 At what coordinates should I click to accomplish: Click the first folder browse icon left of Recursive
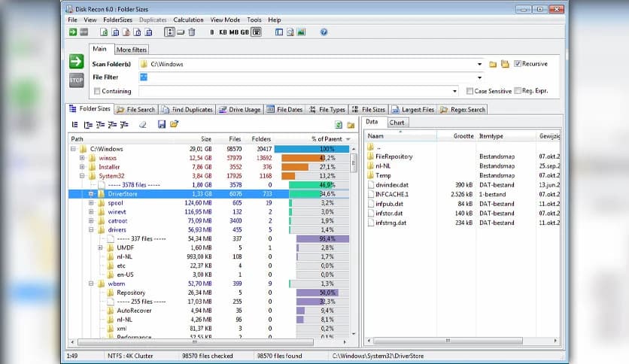coord(493,64)
